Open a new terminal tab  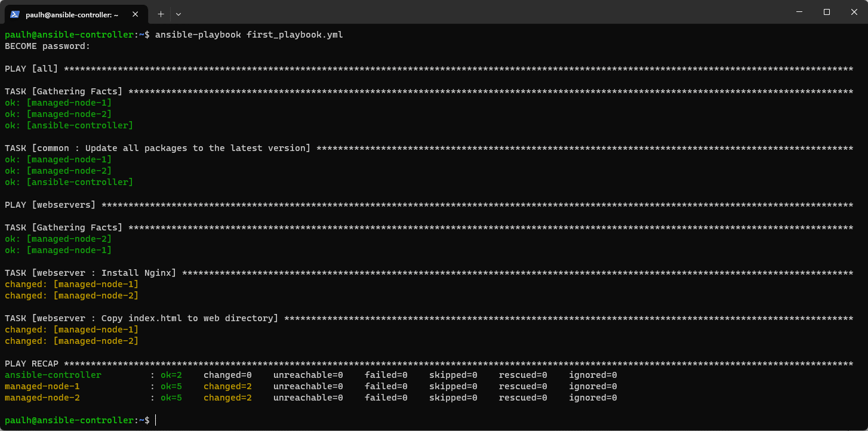coord(161,14)
